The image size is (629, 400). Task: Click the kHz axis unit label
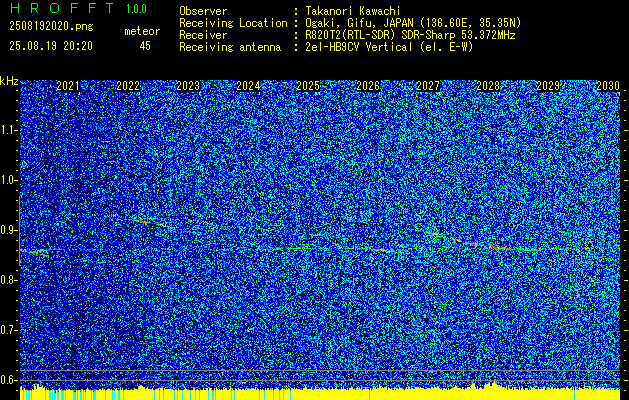point(9,81)
